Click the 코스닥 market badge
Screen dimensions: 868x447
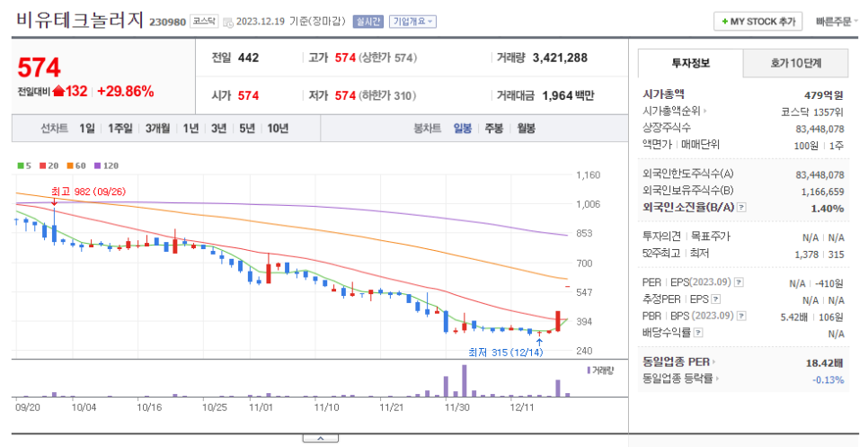coord(204,22)
